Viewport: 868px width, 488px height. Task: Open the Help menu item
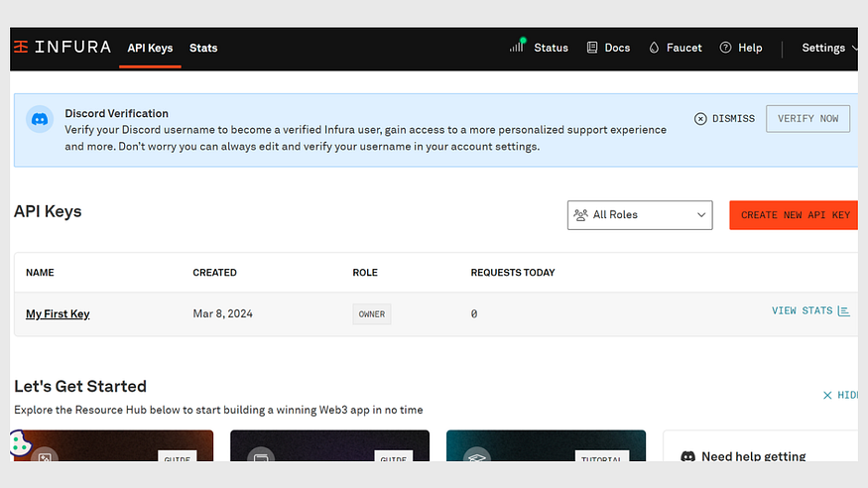[x=750, y=49]
